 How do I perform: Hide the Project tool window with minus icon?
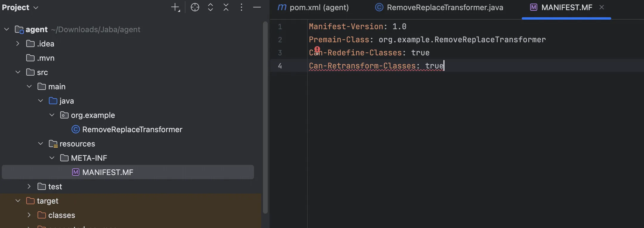257,7
